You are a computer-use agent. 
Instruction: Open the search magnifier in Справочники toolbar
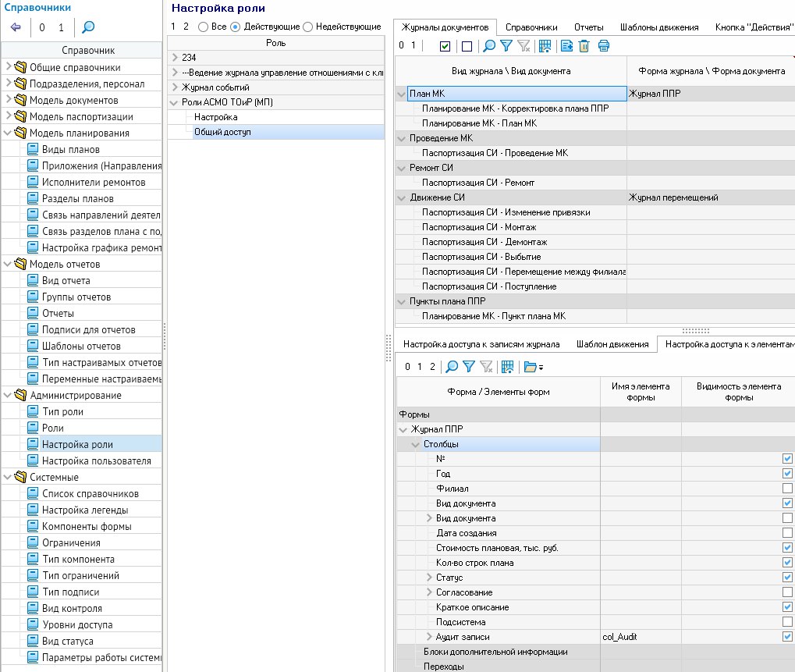88,27
